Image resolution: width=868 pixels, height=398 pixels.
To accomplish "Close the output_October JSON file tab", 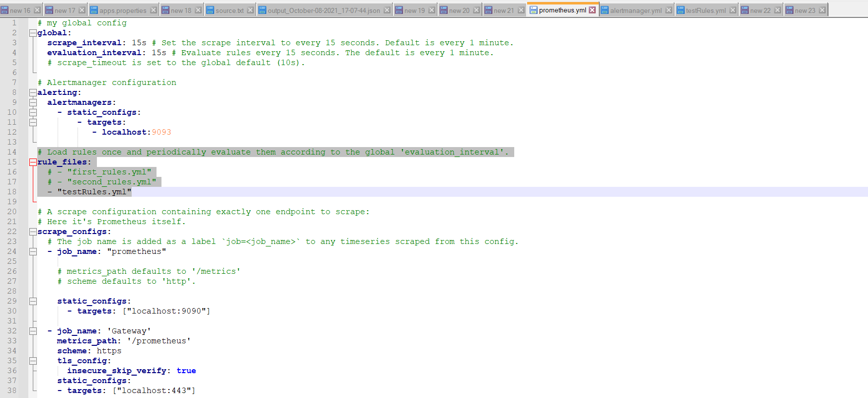I will [387, 10].
